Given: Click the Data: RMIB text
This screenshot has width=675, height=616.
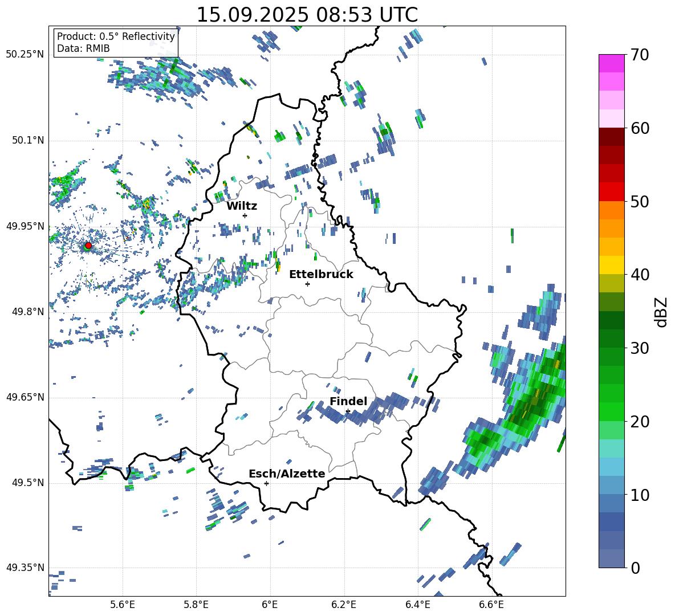Looking at the screenshot, I should click(x=83, y=48).
